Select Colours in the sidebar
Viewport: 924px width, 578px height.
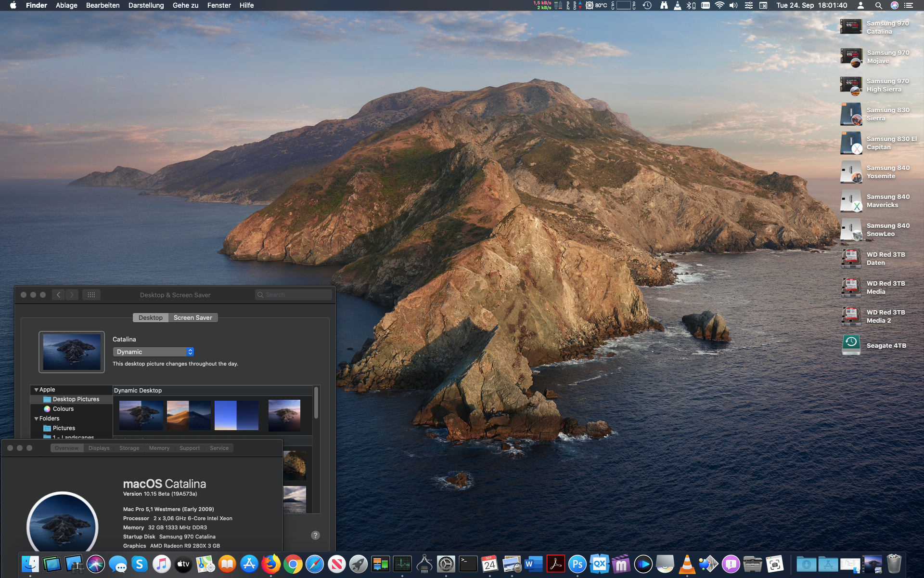coord(63,409)
